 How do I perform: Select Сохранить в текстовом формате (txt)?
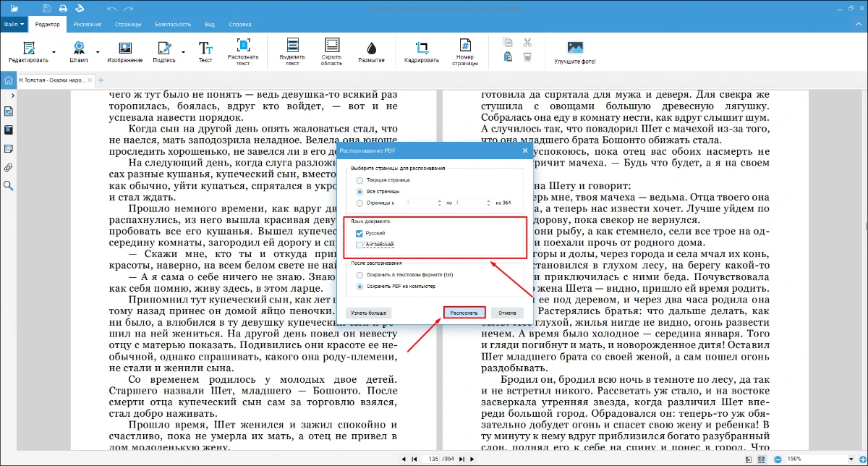pyautogui.click(x=360, y=275)
